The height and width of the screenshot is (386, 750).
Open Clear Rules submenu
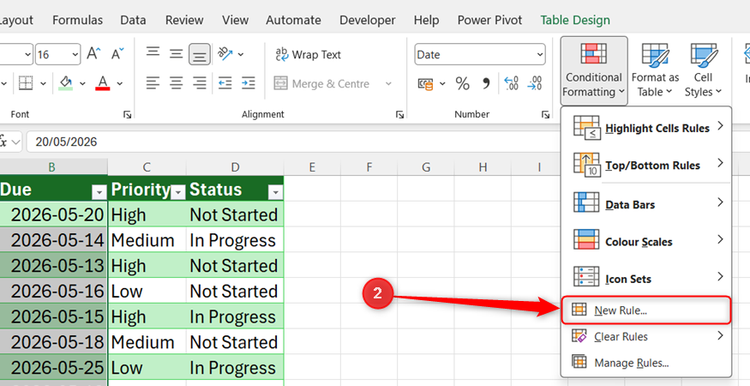pyautogui.click(x=646, y=336)
